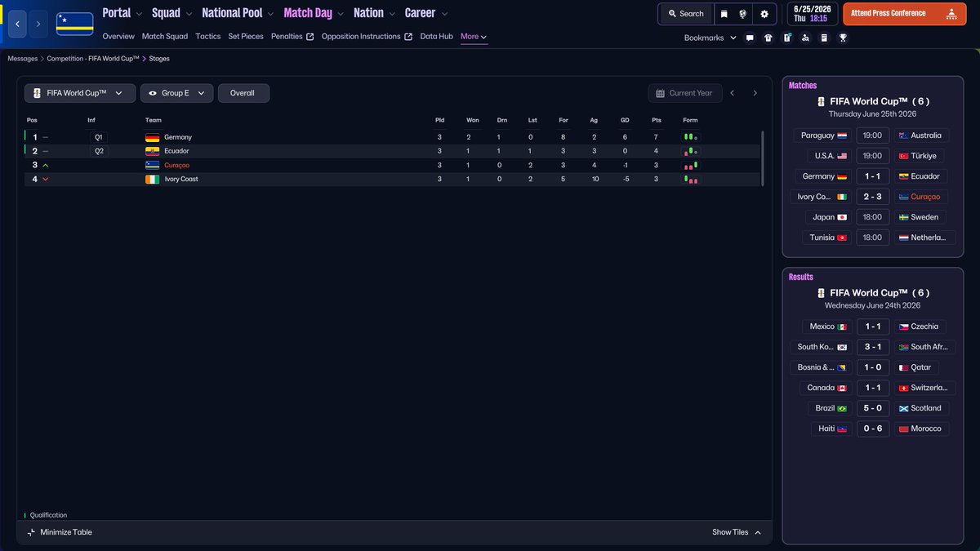Viewport: 980px width, 551px height.
Task: Click Messages in the breadcrumb
Action: coord(23,59)
